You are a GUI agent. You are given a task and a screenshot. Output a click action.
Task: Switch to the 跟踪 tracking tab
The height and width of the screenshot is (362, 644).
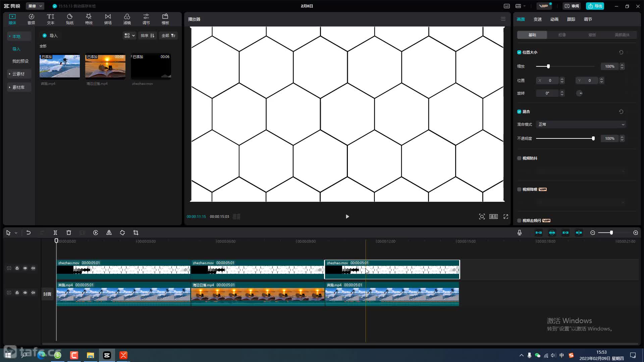coord(571,19)
